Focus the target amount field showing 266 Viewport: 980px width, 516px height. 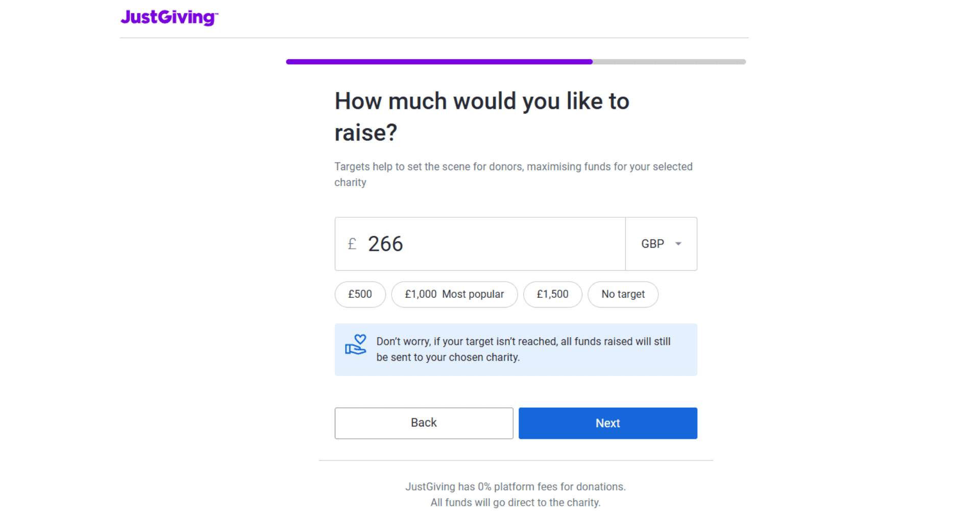(x=485, y=244)
